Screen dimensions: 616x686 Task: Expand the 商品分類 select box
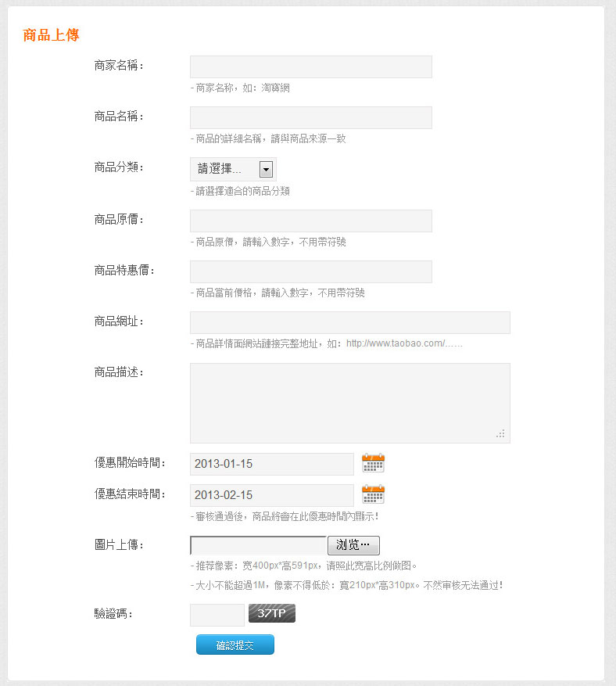pyautogui.click(x=232, y=169)
